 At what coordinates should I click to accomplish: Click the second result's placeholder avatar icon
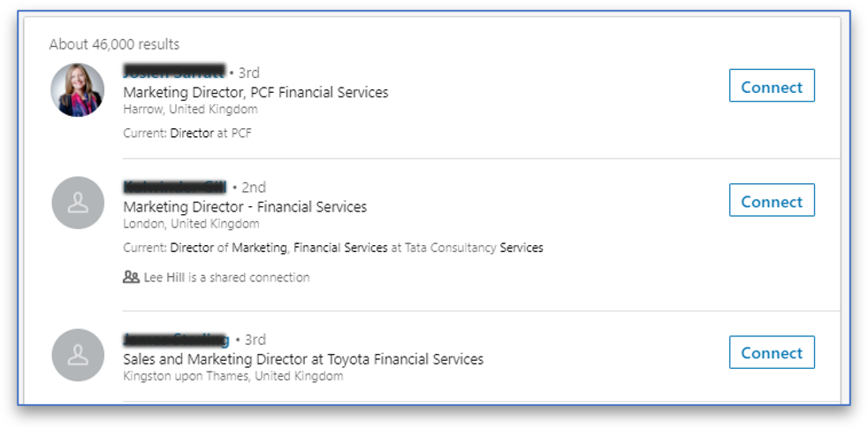click(x=78, y=203)
